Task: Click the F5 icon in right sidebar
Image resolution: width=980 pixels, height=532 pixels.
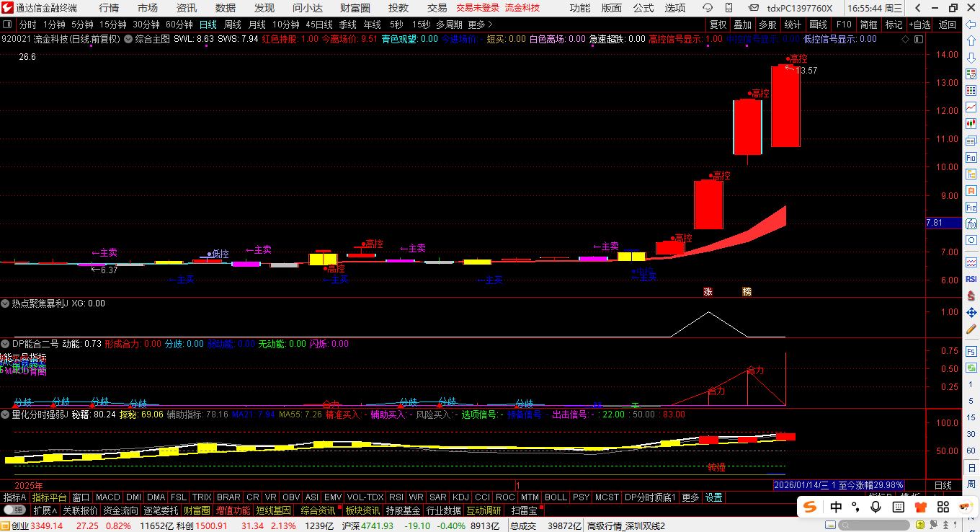Action: (x=971, y=351)
